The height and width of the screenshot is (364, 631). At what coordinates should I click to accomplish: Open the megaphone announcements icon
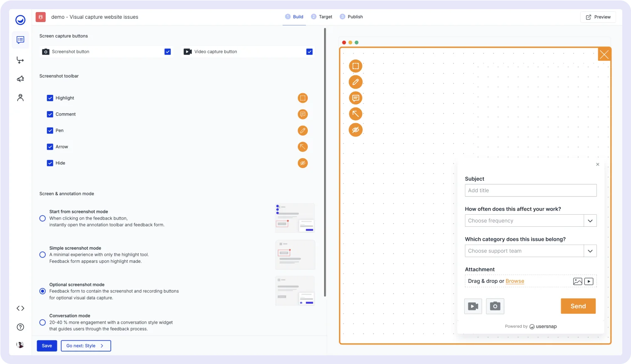20,79
